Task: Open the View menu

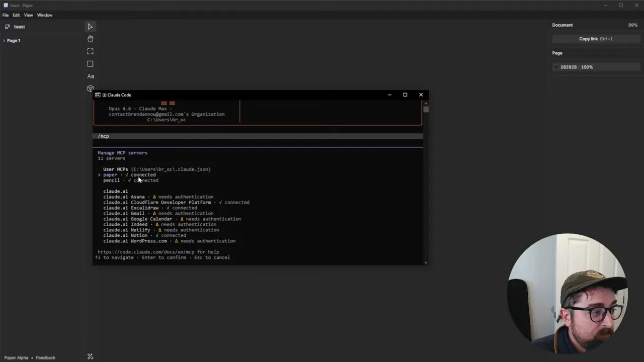Action: (28, 15)
